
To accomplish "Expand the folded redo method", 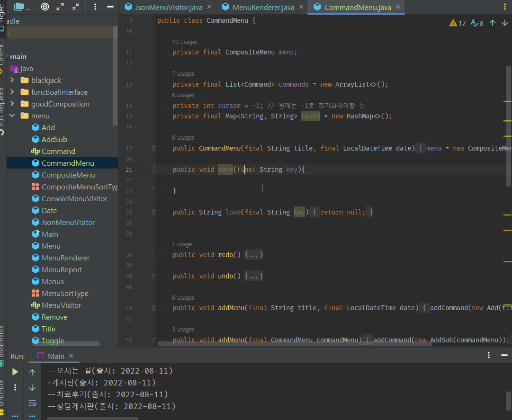I will pyautogui.click(x=154, y=255).
